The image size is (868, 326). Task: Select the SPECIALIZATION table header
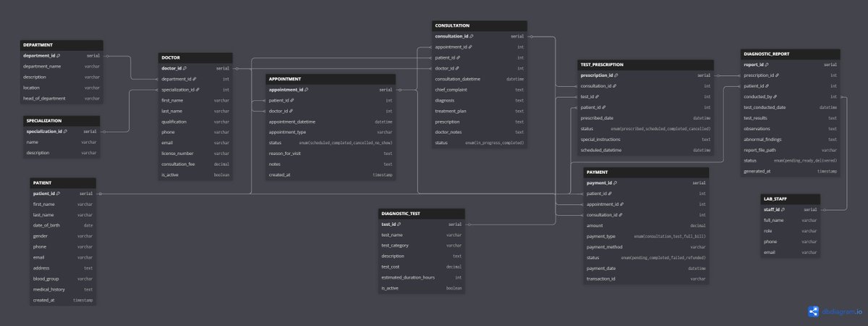pyautogui.click(x=61, y=121)
